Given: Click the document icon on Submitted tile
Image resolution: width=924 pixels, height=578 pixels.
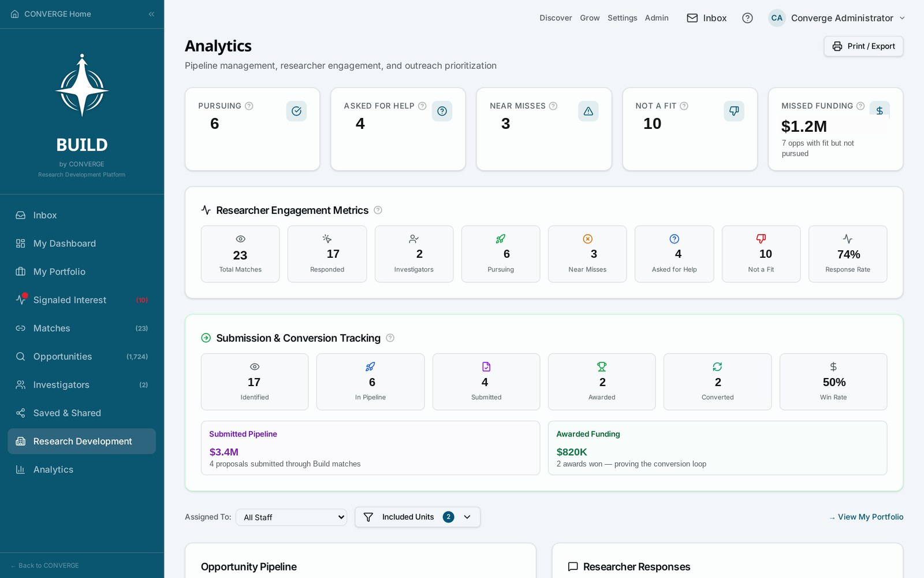Looking at the screenshot, I should (x=486, y=366).
